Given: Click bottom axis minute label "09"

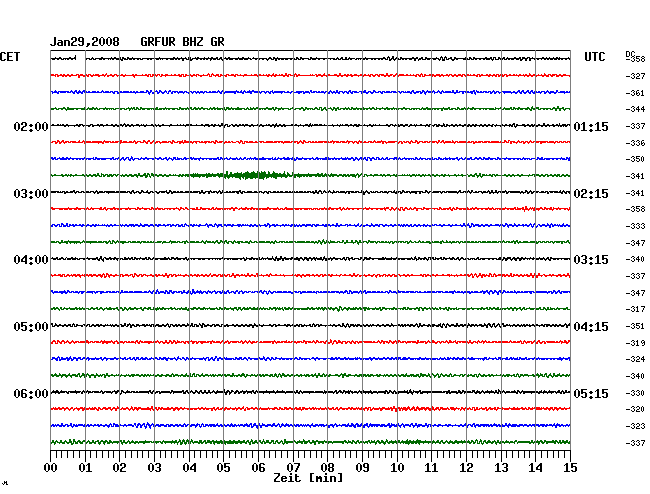Looking at the screenshot, I should 362,468.
